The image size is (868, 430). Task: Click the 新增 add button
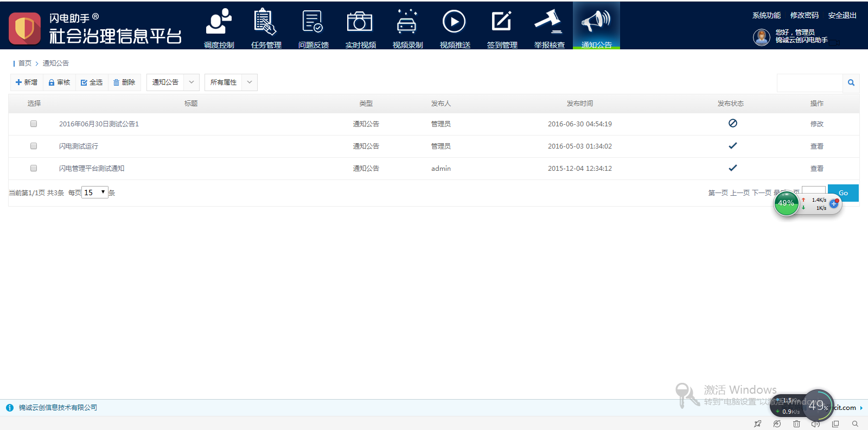click(27, 82)
